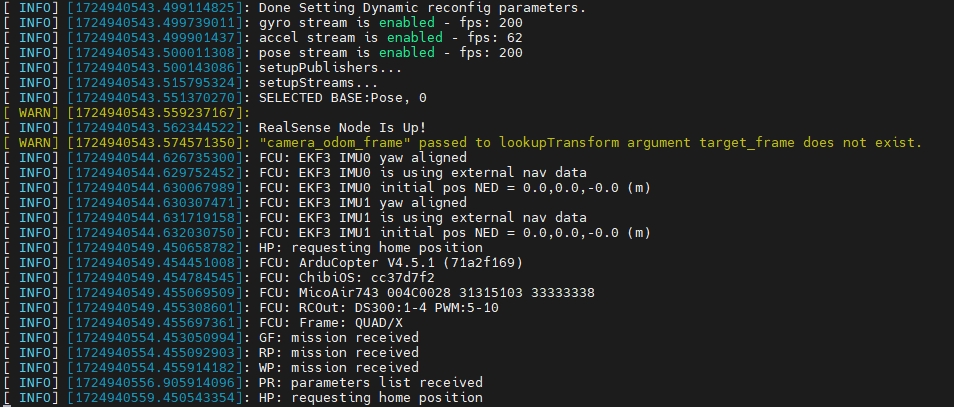954x407 pixels.
Task: Click the 'Frame: QUAD/X' message
Action: tap(351, 323)
